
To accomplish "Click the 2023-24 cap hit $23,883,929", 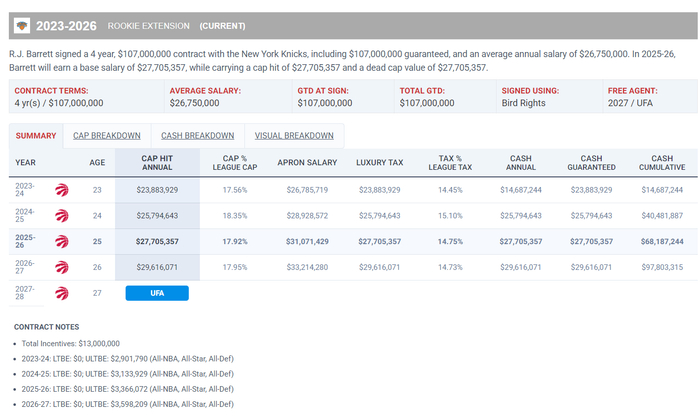I will click(x=157, y=190).
